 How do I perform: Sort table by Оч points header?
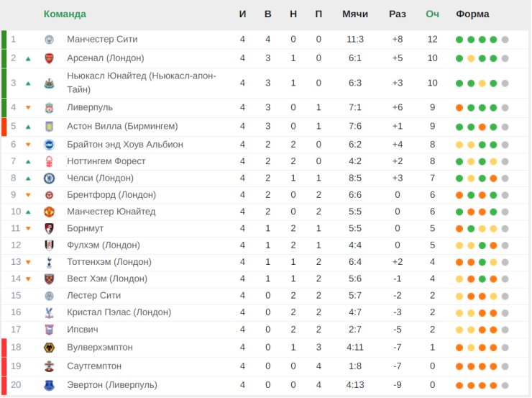(x=432, y=14)
